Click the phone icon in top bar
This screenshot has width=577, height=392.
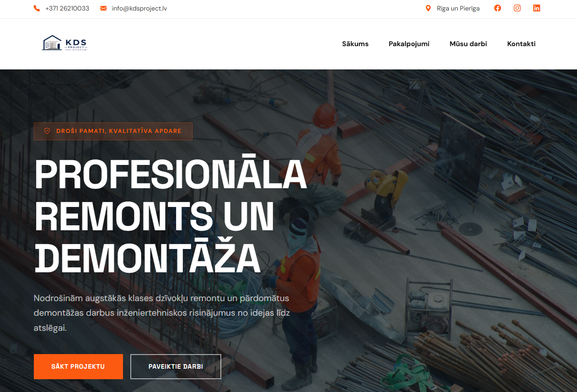(37, 8)
